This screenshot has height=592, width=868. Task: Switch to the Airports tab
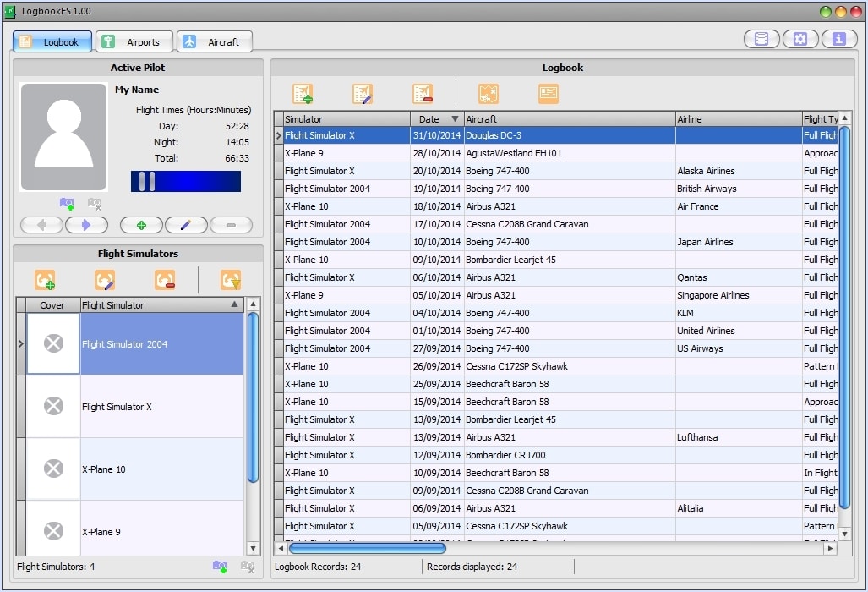134,41
